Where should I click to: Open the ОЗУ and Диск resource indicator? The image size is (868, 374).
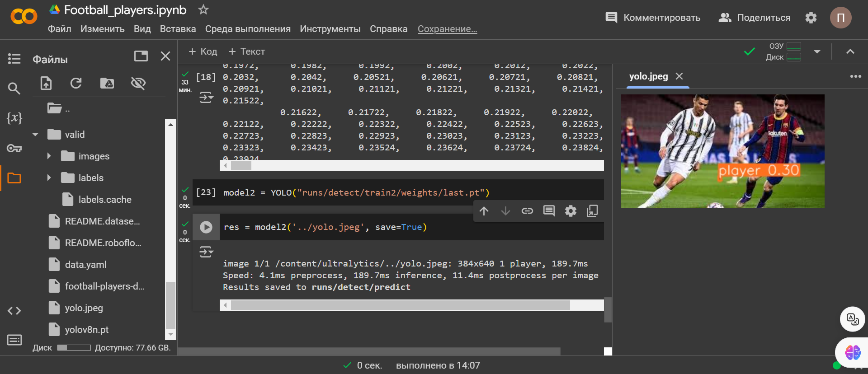(x=783, y=51)
